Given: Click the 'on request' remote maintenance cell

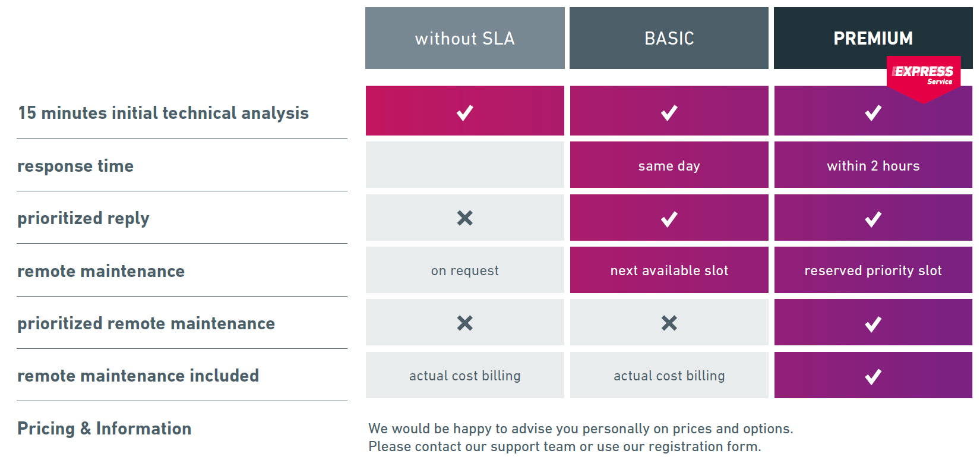Looking at the screenshot, I should tap(464, 270).
